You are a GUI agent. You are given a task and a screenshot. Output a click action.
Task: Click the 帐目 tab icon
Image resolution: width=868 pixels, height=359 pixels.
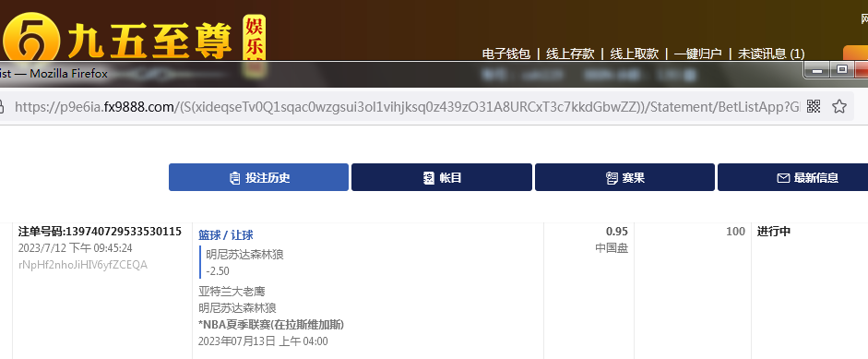click(428, 178)
